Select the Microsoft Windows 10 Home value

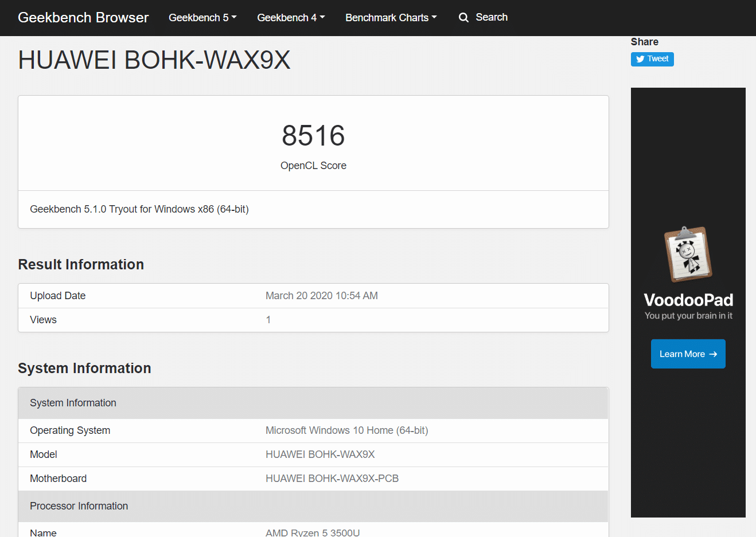pos(346,430)
